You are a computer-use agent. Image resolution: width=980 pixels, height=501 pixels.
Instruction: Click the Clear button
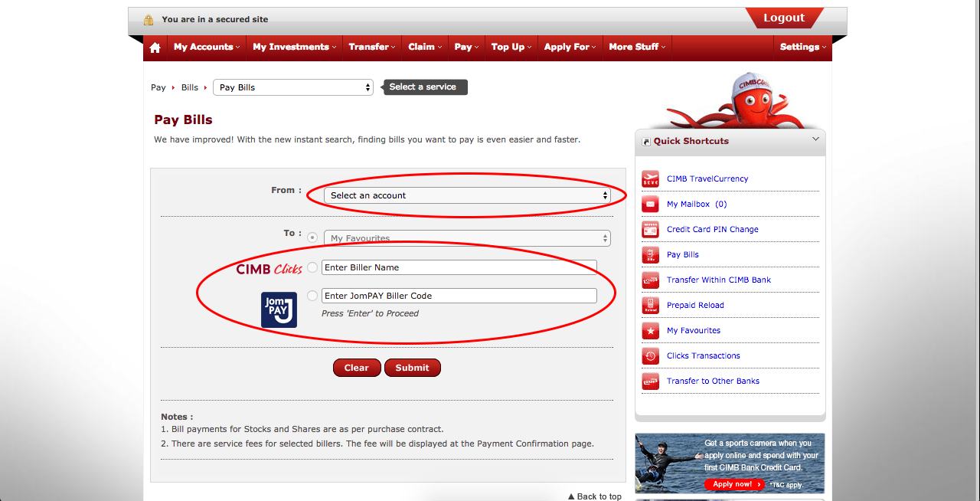pos(357,368)
